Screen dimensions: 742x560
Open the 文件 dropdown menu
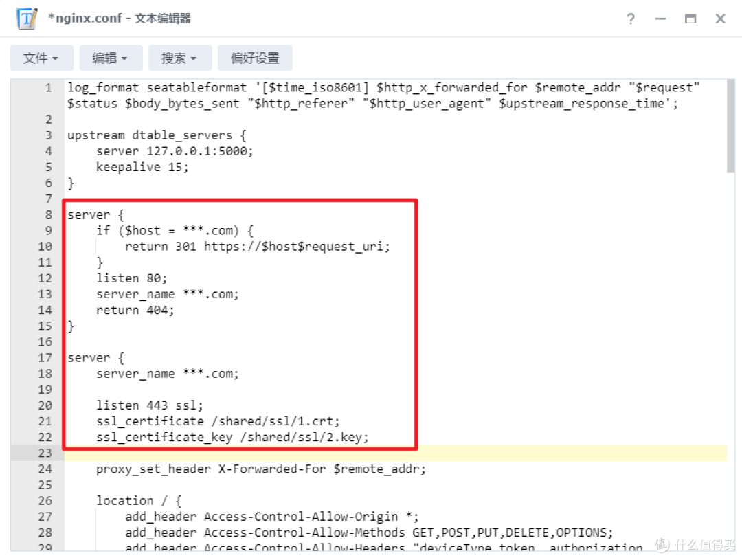coord(41,58)
